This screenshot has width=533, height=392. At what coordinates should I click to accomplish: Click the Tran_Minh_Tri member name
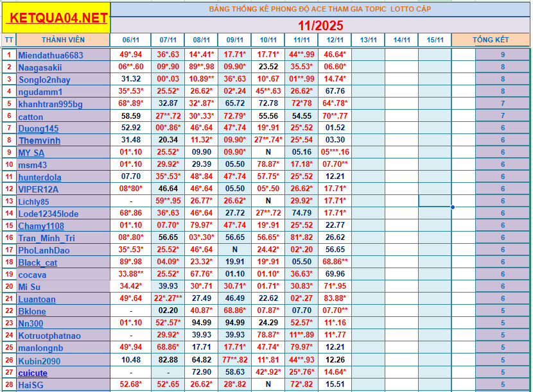[x=46, y=238]
